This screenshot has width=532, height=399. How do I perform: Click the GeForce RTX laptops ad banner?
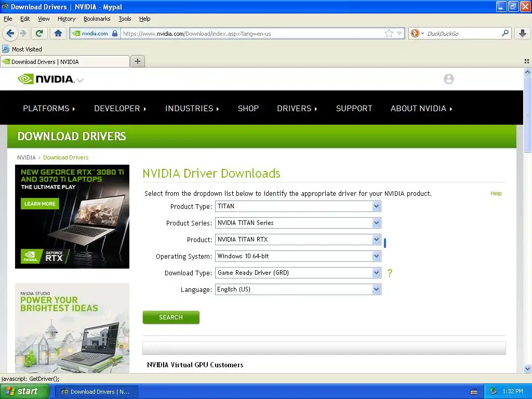(x=72, y=217)
